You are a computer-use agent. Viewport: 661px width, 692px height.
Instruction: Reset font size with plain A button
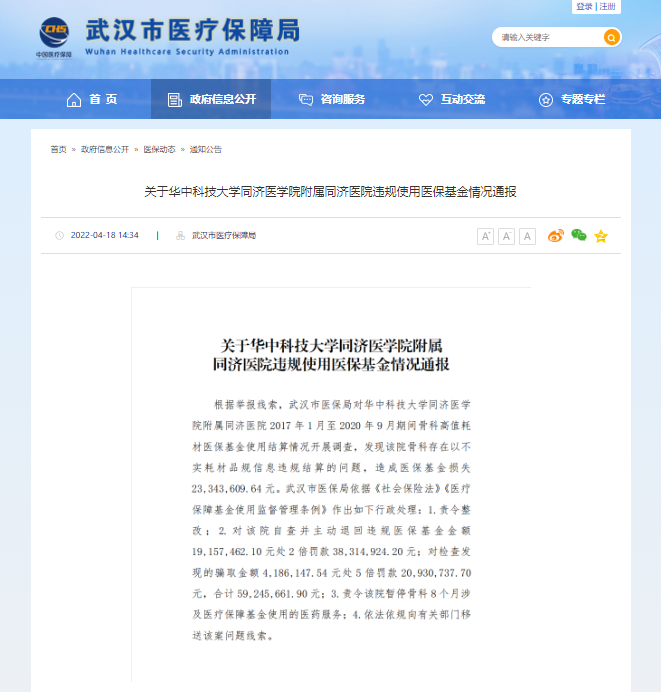coord(527,236)
